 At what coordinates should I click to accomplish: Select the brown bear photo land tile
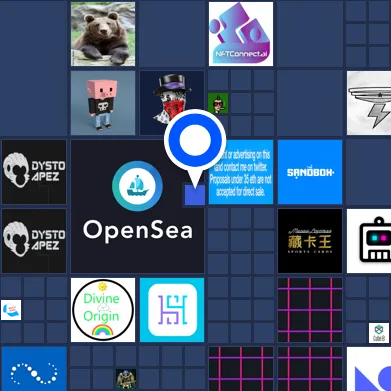click(103, 34)
